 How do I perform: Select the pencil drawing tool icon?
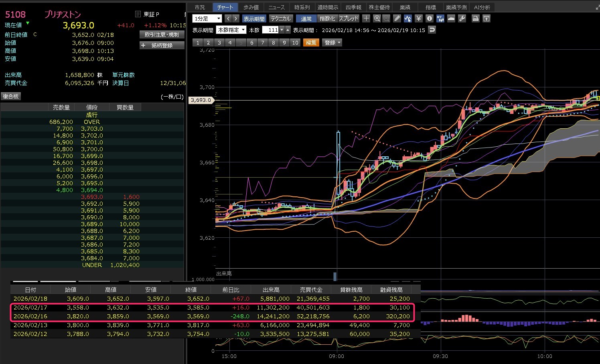pyautogui.click(x=397, y=18)
